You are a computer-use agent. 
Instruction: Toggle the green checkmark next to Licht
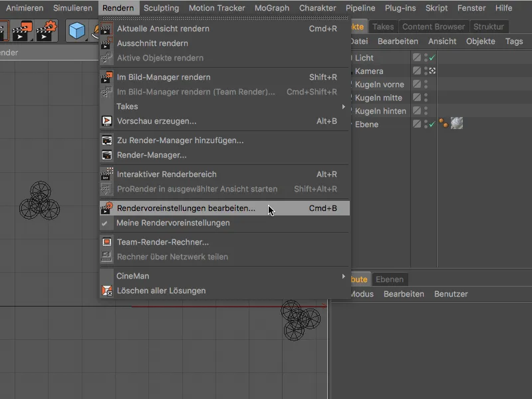click(x=432, y=57)
